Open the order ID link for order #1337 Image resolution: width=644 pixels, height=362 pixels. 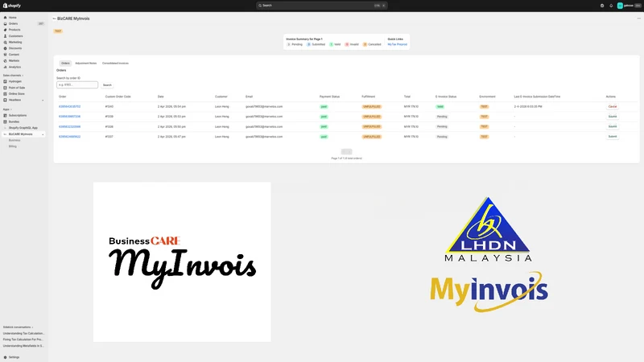coord(69,137)
